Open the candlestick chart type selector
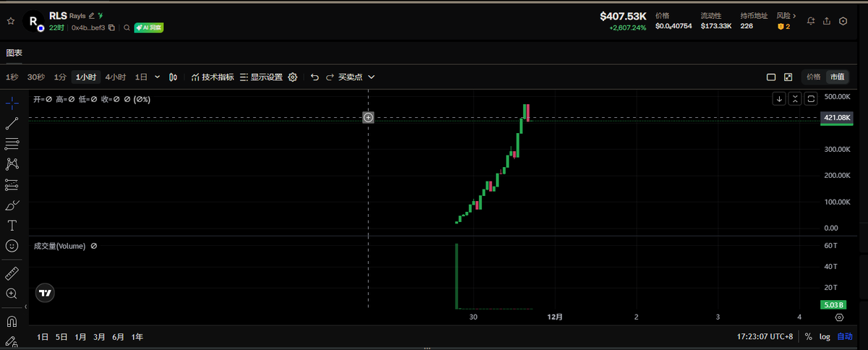 [174, 77]
